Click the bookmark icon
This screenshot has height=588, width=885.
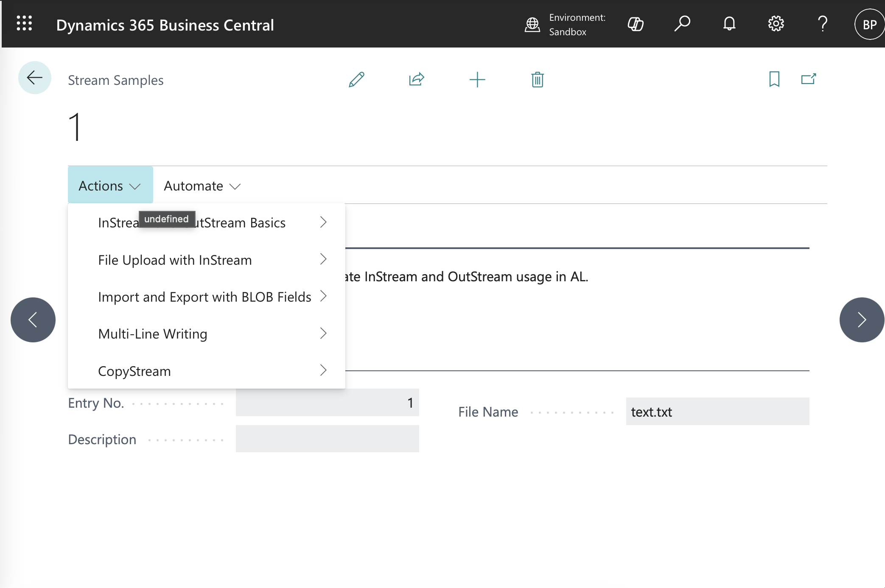774,79
